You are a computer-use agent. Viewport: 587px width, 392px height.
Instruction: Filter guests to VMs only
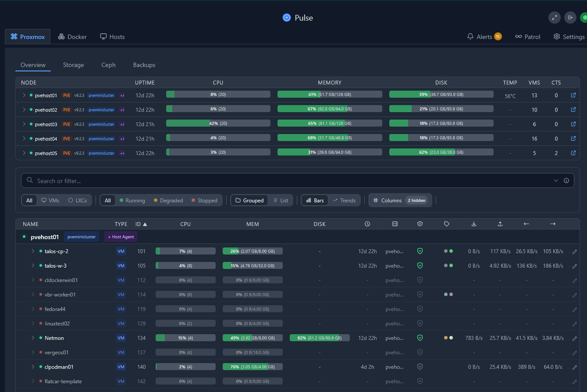coord(50,200)
